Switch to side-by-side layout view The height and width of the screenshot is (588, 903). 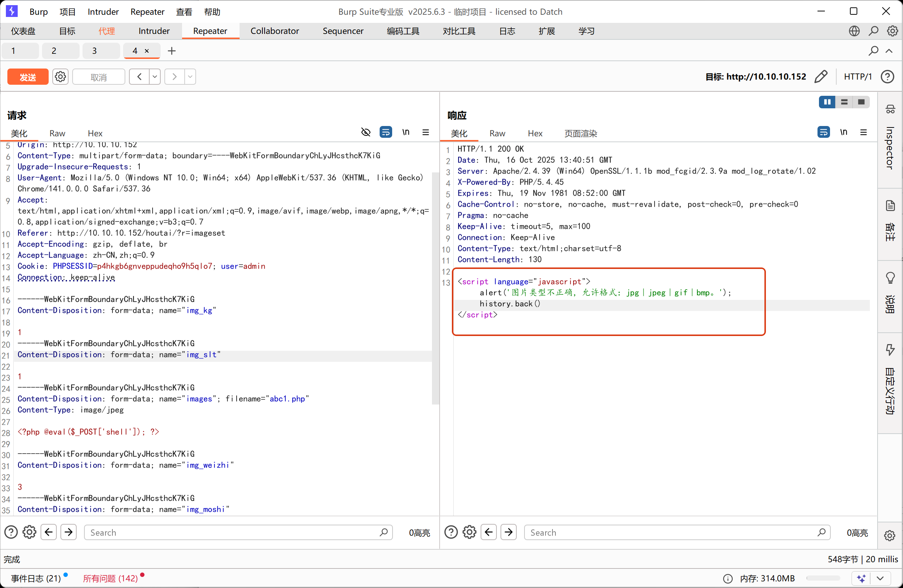827,102
